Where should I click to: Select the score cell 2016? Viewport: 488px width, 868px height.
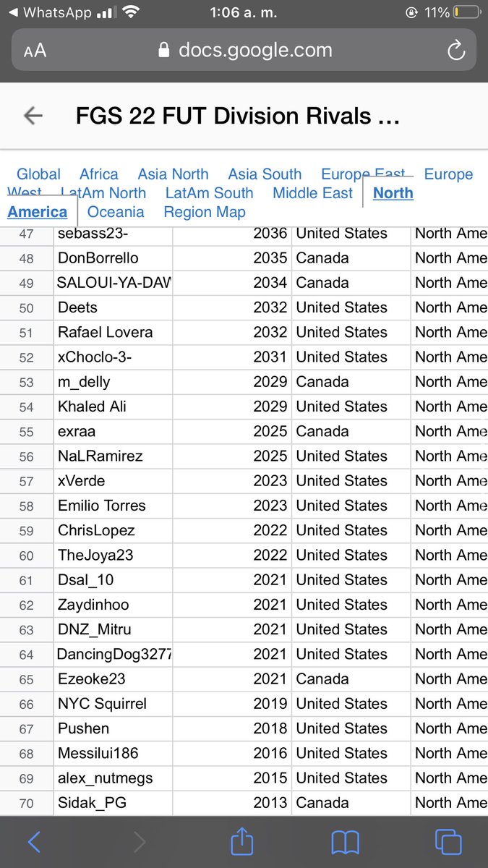click(232, 753)
